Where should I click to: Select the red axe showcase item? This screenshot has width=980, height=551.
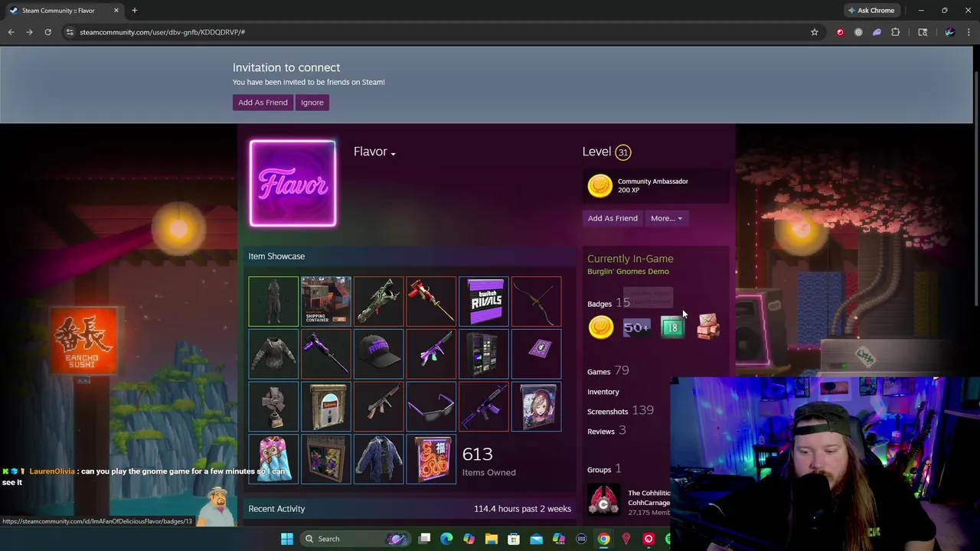click(x=431, y=302)
